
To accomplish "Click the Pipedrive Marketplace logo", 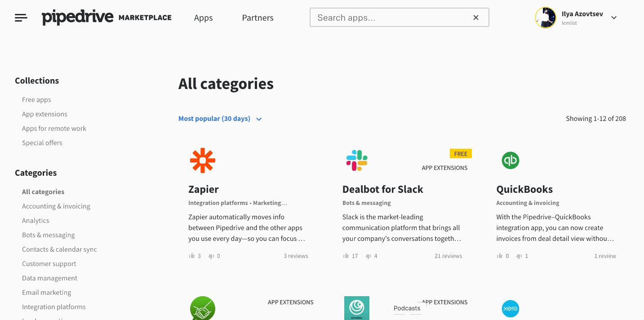I will click(x=106, y=17).
